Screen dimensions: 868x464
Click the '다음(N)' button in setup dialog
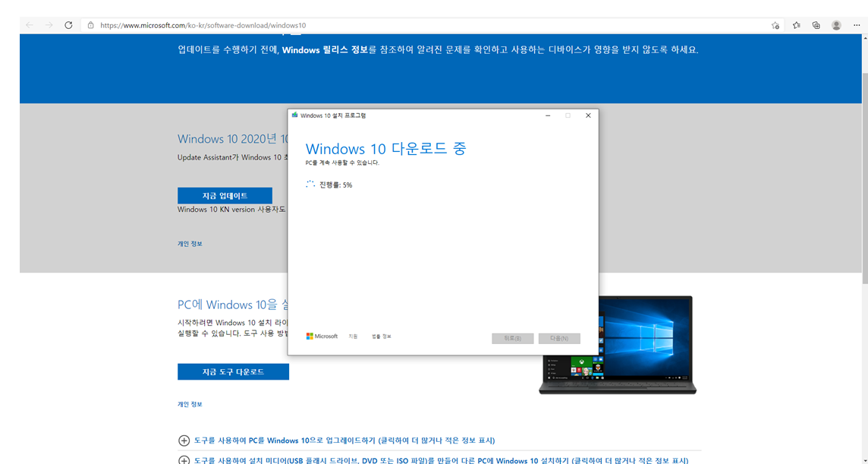(x=559, y=338)
